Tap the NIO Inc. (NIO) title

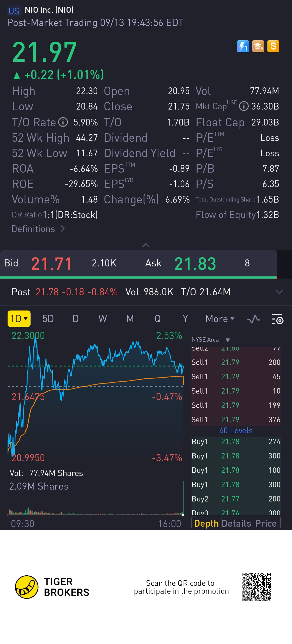point(49,10)
